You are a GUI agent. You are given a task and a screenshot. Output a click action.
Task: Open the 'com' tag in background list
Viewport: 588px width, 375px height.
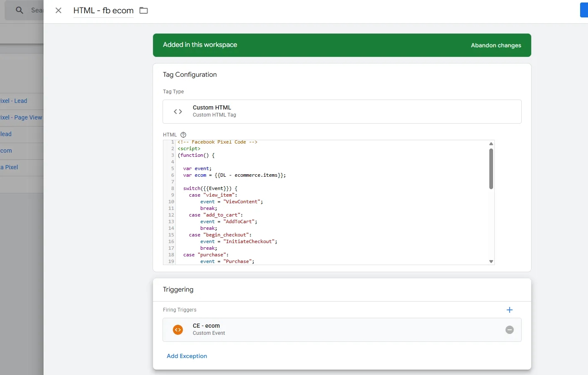coord(6,151)
